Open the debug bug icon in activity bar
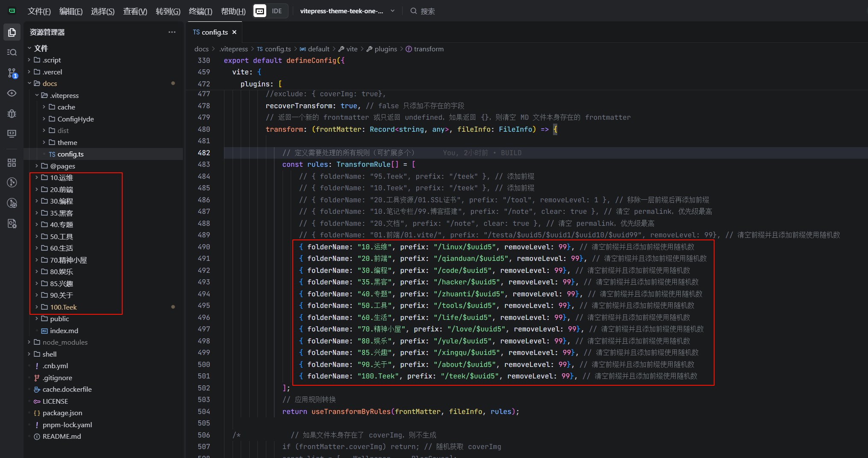The width and height of the screenshot is (868, 458). [x=12, y=113]
